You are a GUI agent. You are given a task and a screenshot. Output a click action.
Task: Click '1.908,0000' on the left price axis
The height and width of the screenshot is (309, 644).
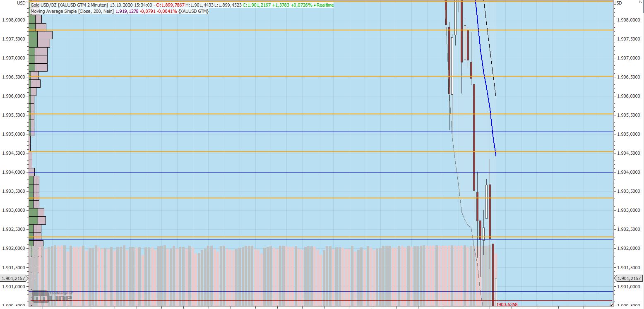(x=14, y=20)
